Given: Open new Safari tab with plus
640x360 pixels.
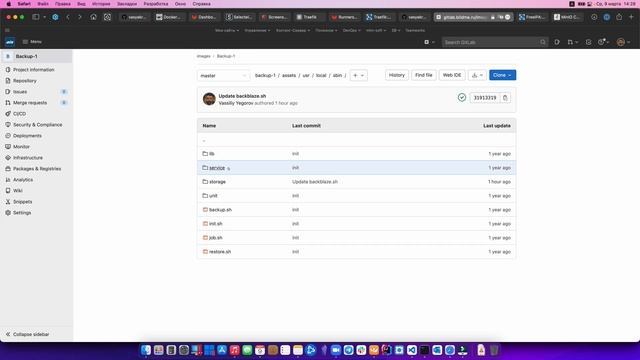Looking at the screenshot, I should tap(631, 17).
